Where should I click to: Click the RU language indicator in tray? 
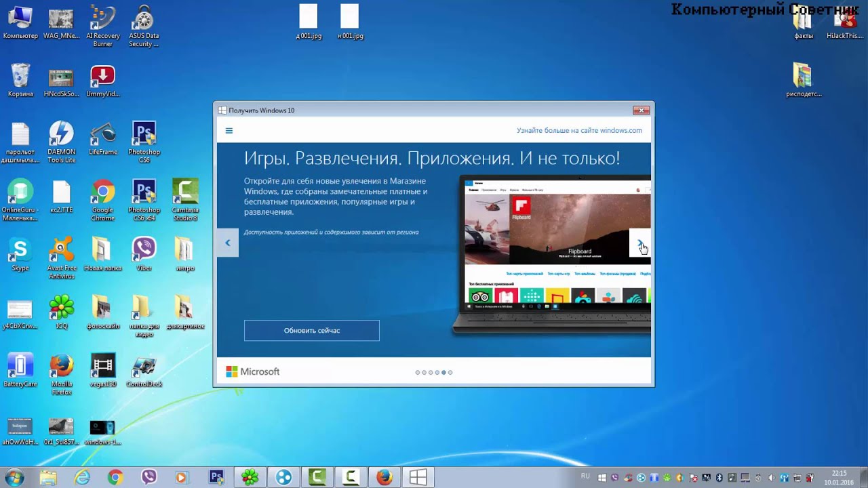pyautogui.click(x=585, y=476)
